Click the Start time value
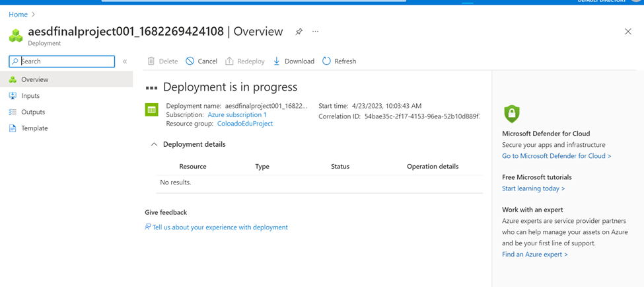This screenshot has width=644, height=287. 386,106
